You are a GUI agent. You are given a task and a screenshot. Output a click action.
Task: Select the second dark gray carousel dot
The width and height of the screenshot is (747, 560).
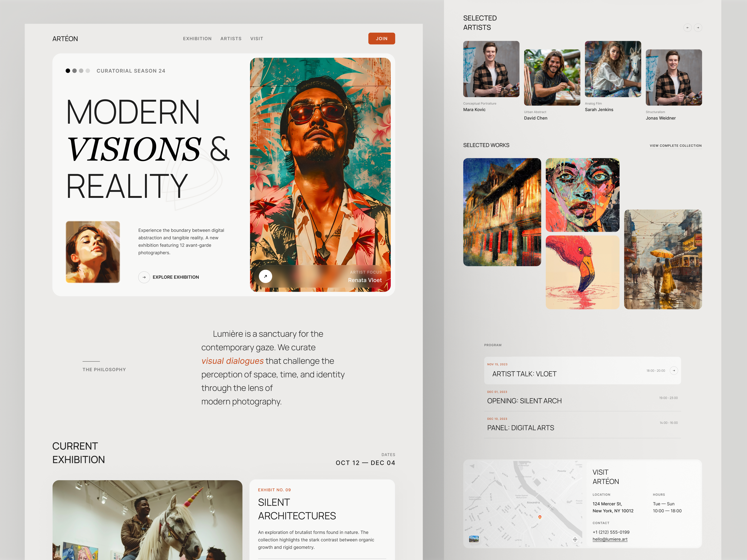75,71
